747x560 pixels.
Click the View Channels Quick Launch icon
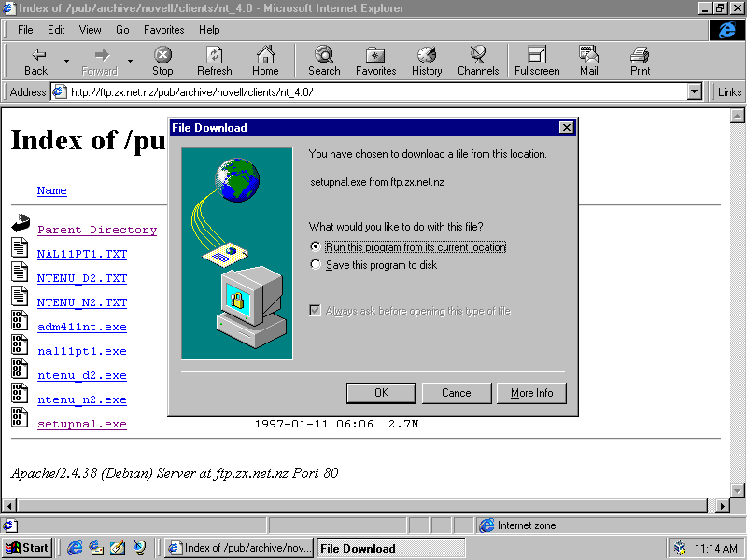[139, 548]
